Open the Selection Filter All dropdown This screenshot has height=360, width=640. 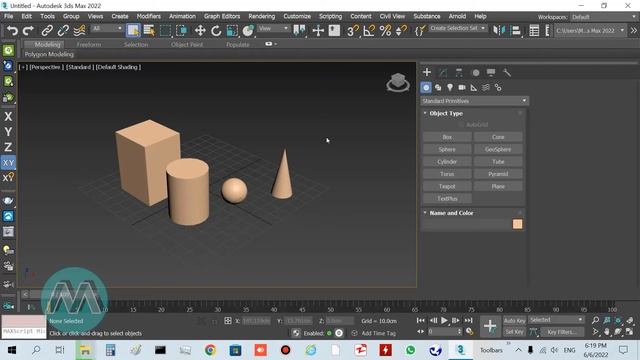pyautogui.click(x=107, y=28)
